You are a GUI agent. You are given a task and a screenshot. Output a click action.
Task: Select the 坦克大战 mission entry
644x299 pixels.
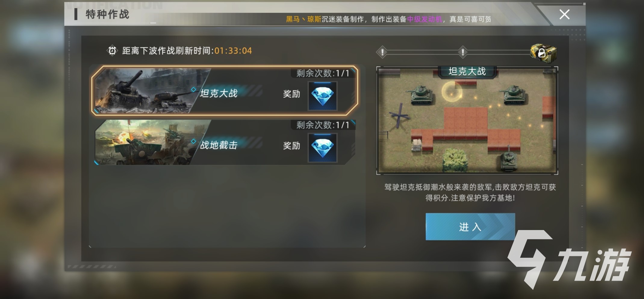[225, 90]
